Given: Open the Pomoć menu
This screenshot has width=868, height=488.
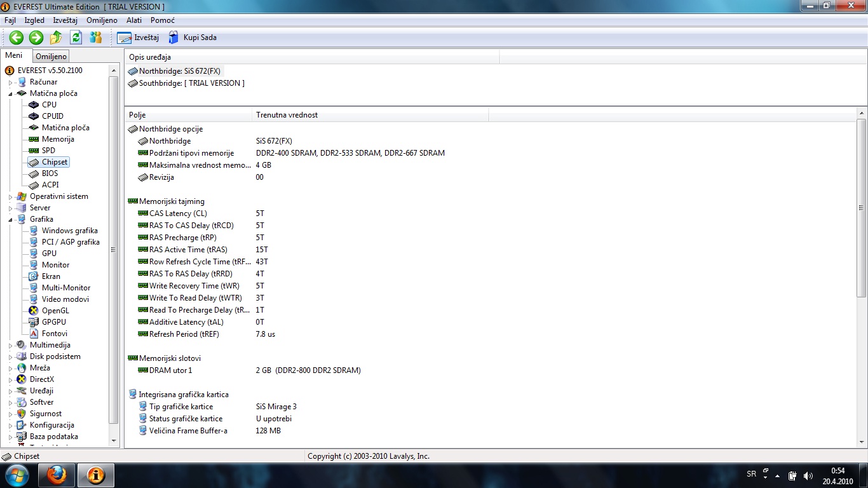Looking at the screenshot, I should click(163, 20).
